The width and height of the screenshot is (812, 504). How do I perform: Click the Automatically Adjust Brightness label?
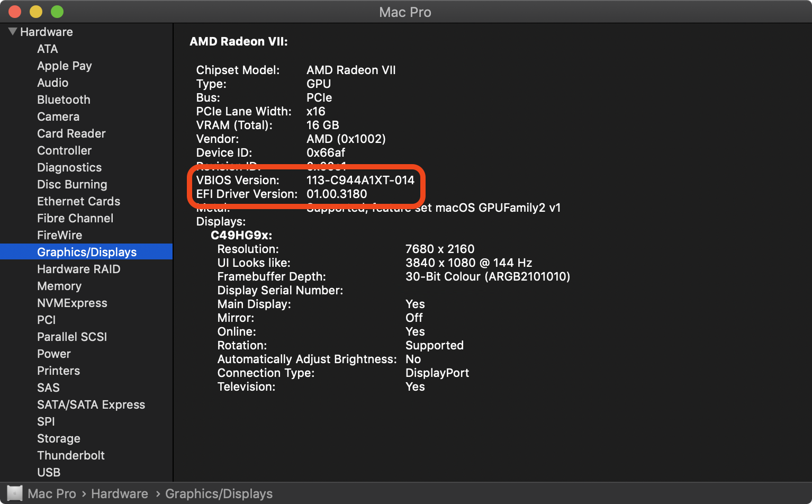[x=307, y=359]
